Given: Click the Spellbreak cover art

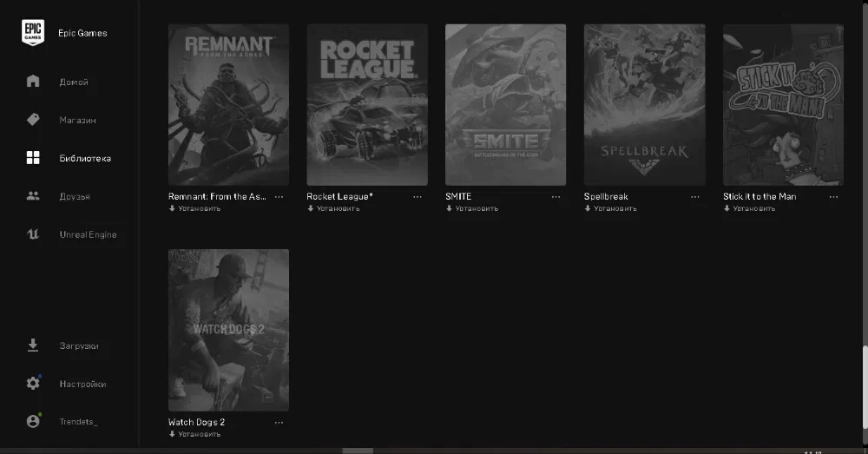Looking at the screenshot, I should [x=645, y=105].
